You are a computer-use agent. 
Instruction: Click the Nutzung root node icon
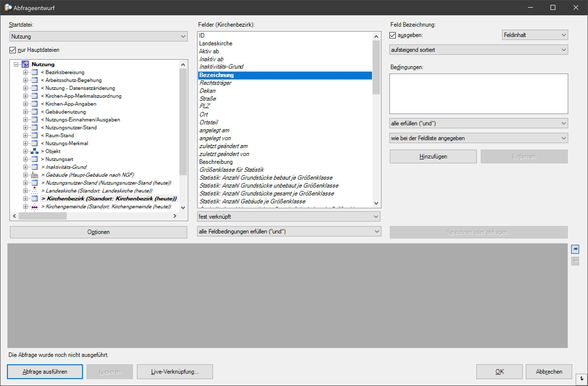tap(25, 64)
